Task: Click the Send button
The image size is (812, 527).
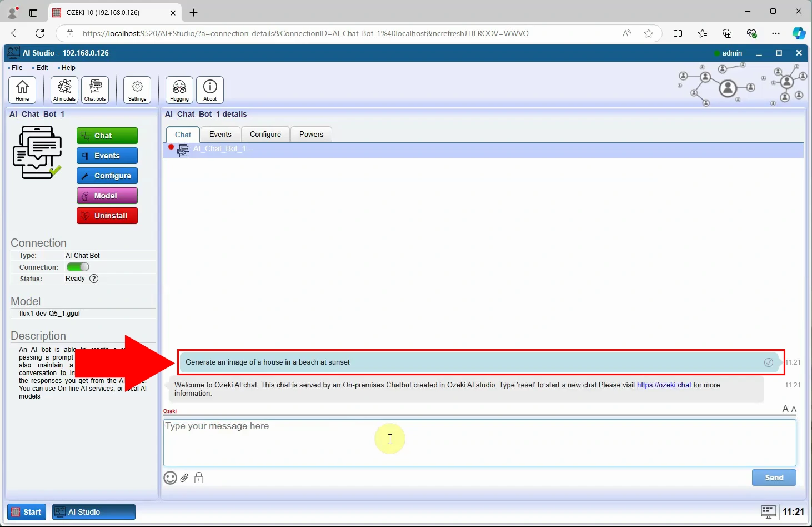Action: pos(774,478)
